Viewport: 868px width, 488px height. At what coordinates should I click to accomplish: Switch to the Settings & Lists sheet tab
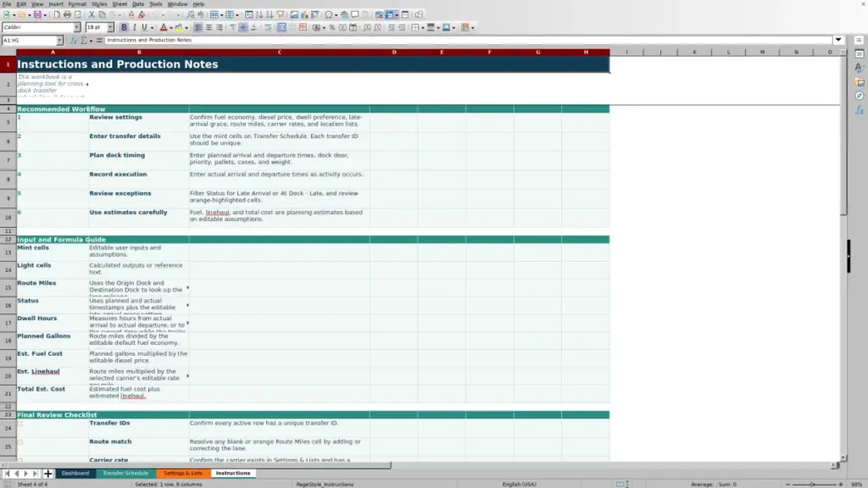pos(183,473)
